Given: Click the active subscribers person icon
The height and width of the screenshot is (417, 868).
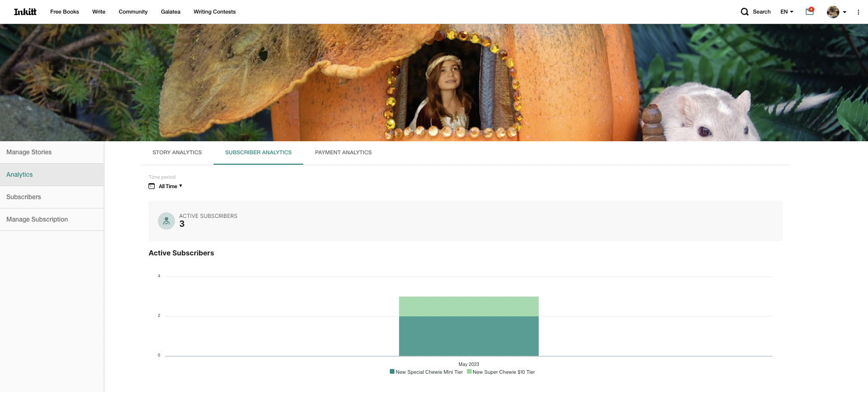Looking at the screenshot, I should point(166,221).
